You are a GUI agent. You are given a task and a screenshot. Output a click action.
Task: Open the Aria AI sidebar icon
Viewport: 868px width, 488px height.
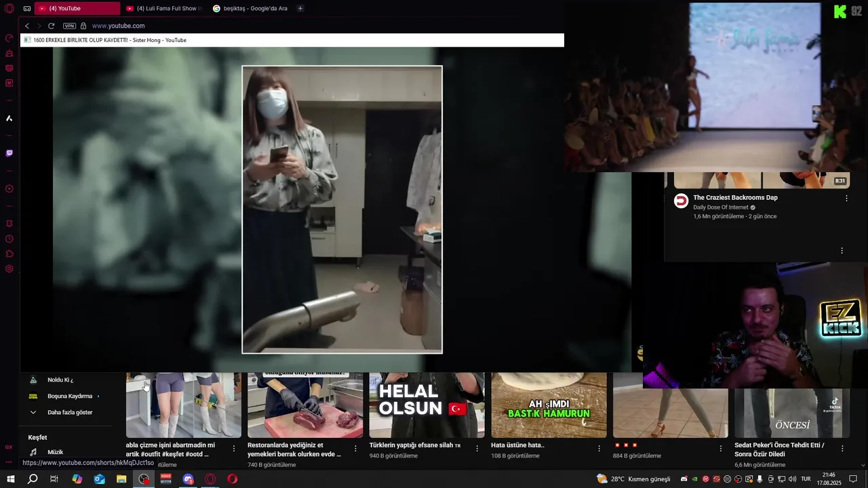[x=9, y=119]
